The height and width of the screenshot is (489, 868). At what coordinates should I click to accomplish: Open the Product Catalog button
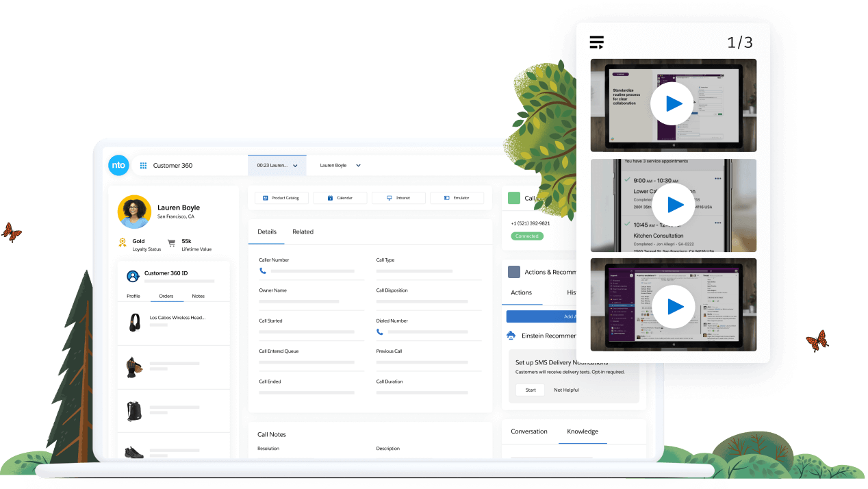point(281,198)
